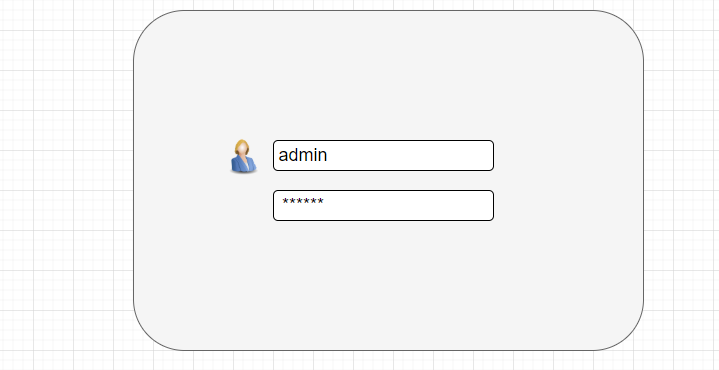Click the panel area below the password field

point(383,284)
